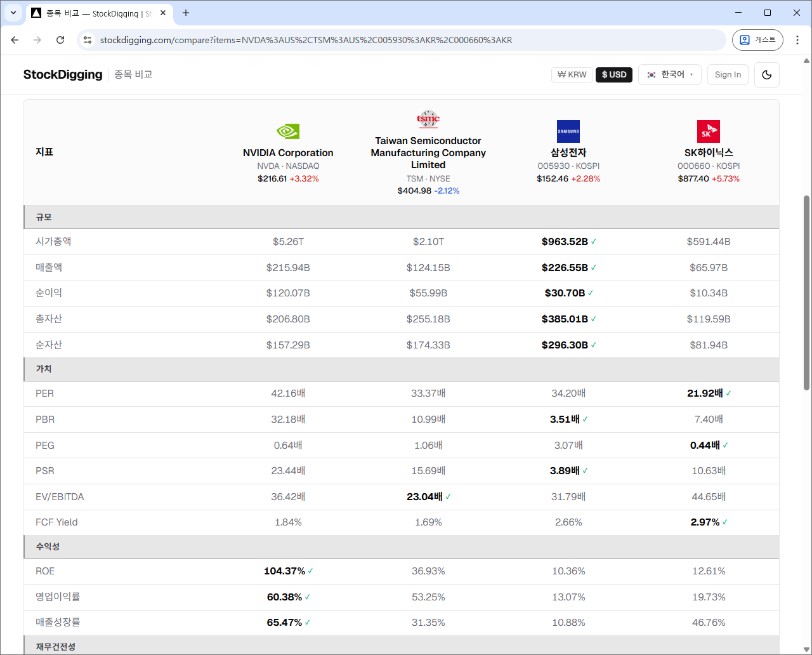This screenshot has width=812, height=655.
Task: Click the 수익성 section header
Action: pos(401,546)
